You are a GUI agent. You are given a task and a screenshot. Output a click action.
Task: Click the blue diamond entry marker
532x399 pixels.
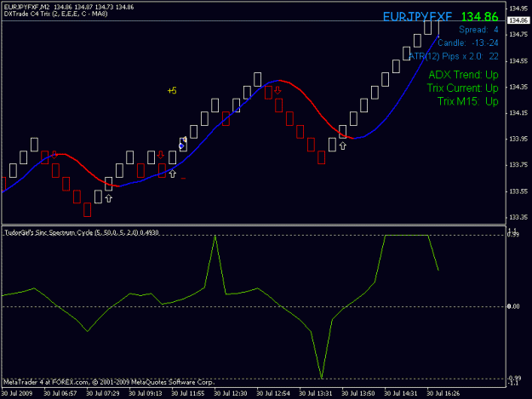pyautogui.click(x=181, y=145)
